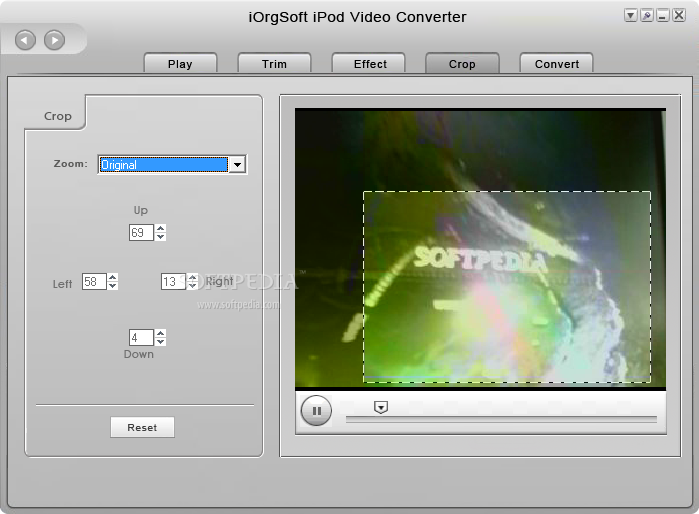Increase the Down crop value
Viewport: 699px width, 514px height.
click(161, 333)
